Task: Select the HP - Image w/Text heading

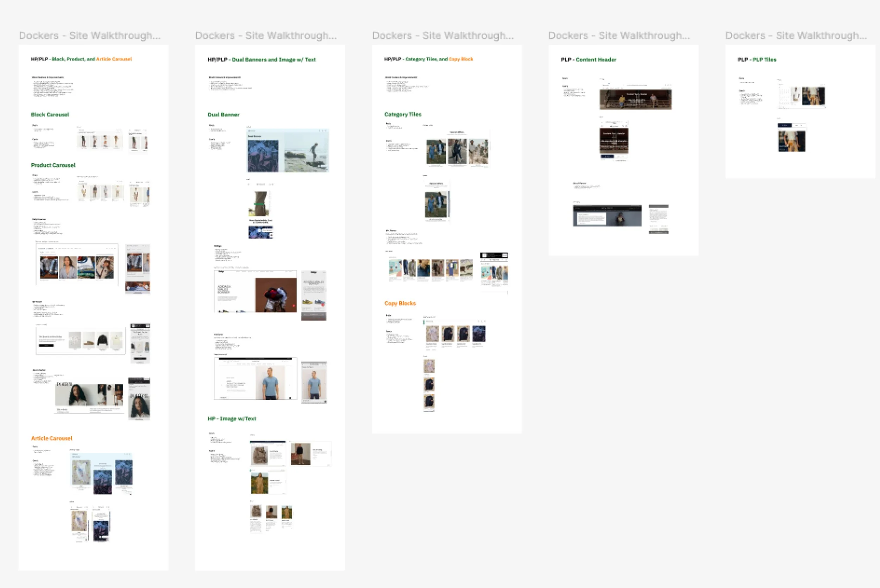Action: [232, 418]
